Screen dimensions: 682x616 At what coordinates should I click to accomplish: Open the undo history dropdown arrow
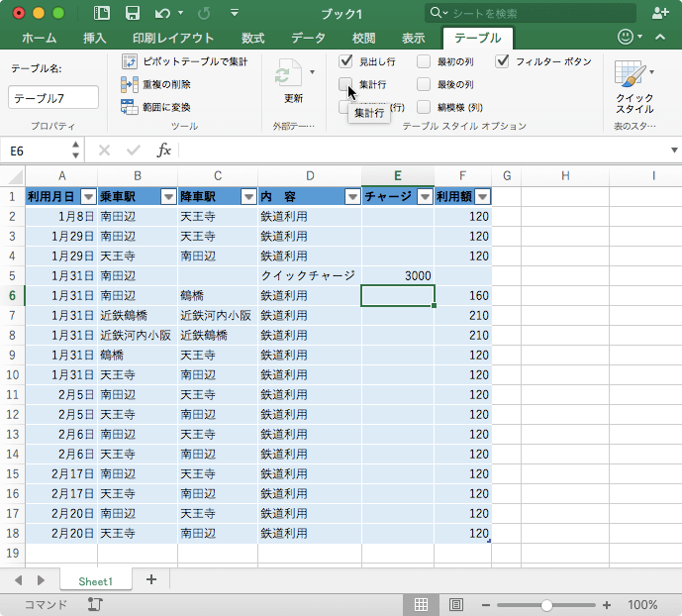tap(180, 13)
